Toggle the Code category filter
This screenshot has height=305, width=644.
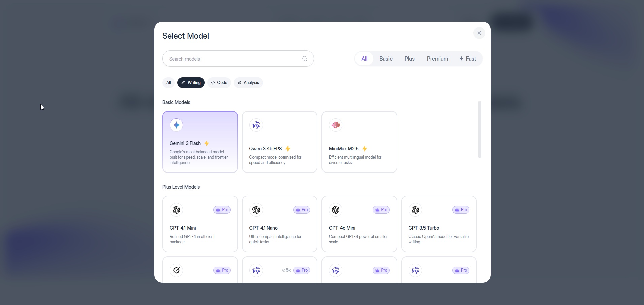point(219,83)
